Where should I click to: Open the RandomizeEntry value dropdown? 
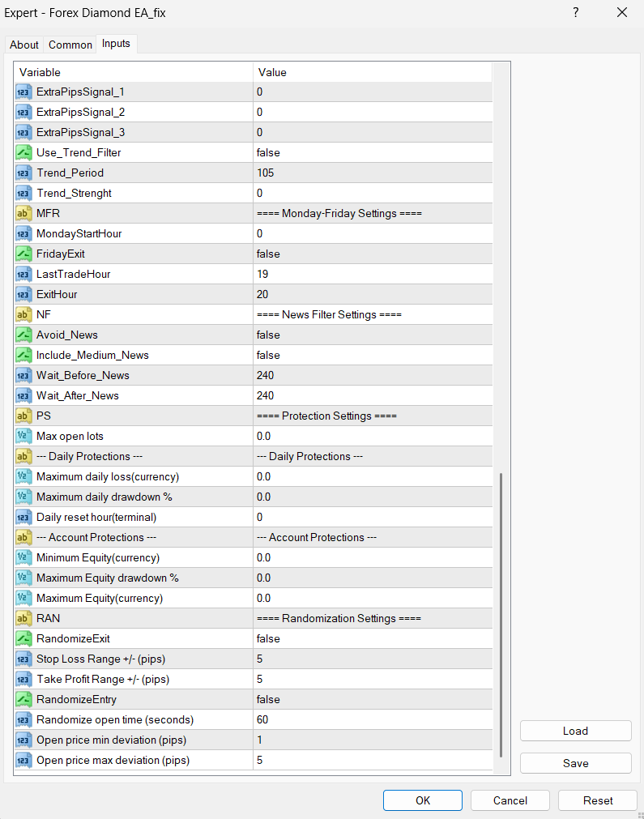373,700
